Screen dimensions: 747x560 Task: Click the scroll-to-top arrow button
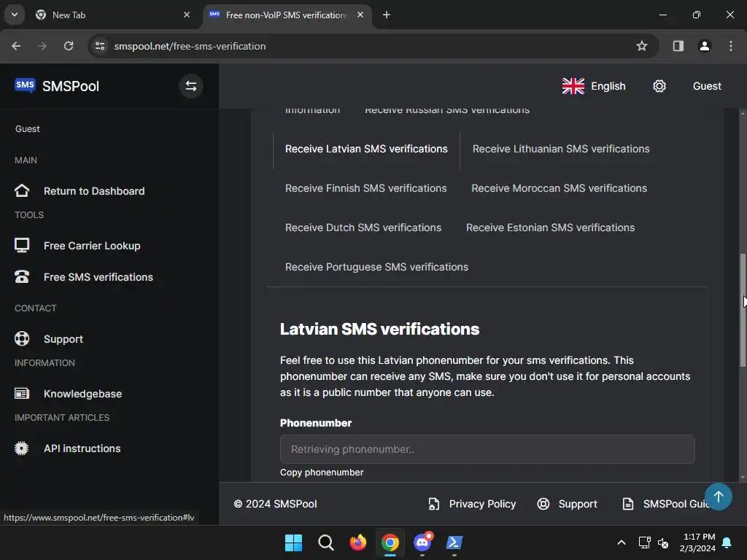pyautogui.click(x=719, y=497)
